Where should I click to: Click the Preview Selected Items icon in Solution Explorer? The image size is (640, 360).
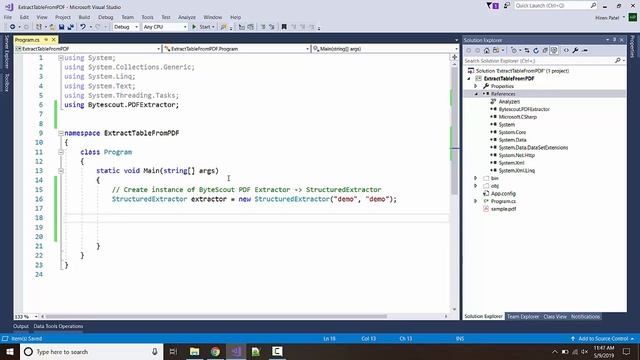pos(584,51)
